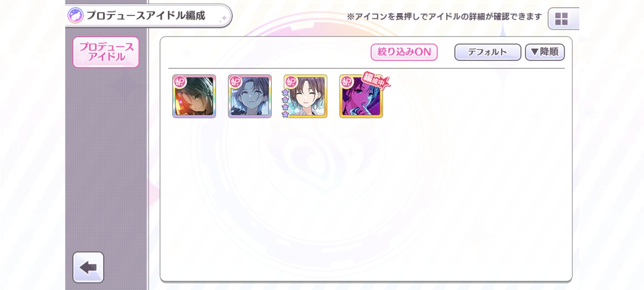Select the smiling brown-haired idol card

tap(306, 96)
